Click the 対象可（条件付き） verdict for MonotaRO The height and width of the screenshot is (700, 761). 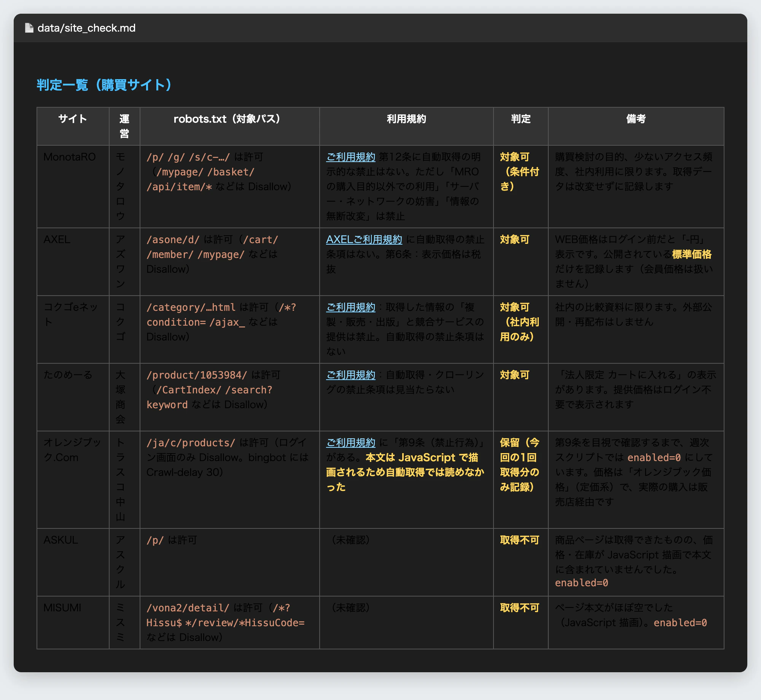point(519,172)
